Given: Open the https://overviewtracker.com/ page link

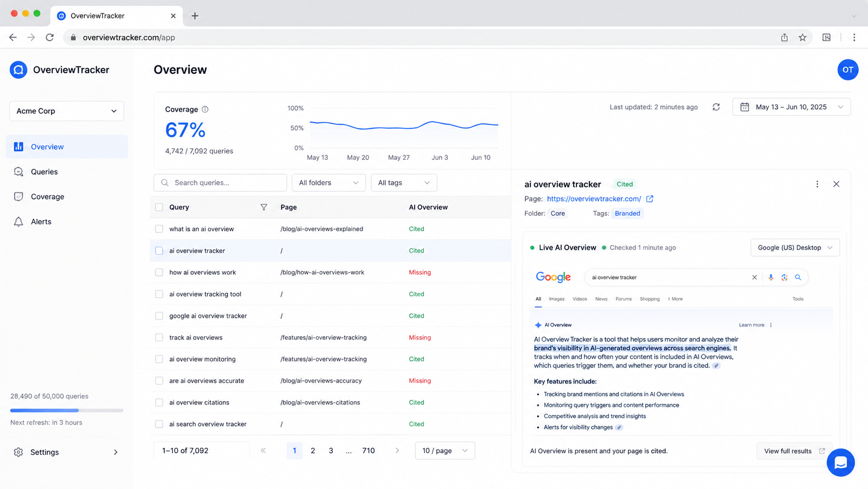Looking at the screenshot, I should point(594,199).
